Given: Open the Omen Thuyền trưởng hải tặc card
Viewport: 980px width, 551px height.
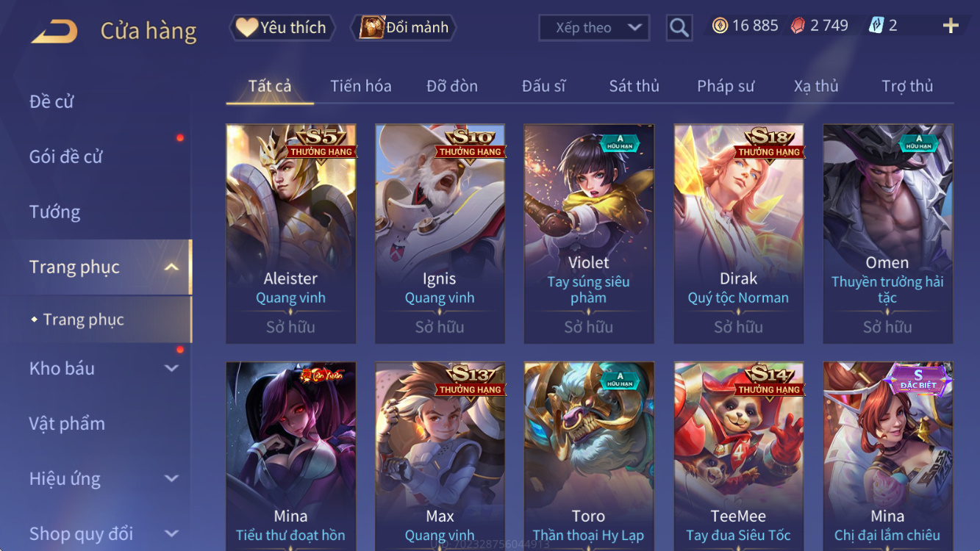Looking at the screenshot, I should (887, 234).
